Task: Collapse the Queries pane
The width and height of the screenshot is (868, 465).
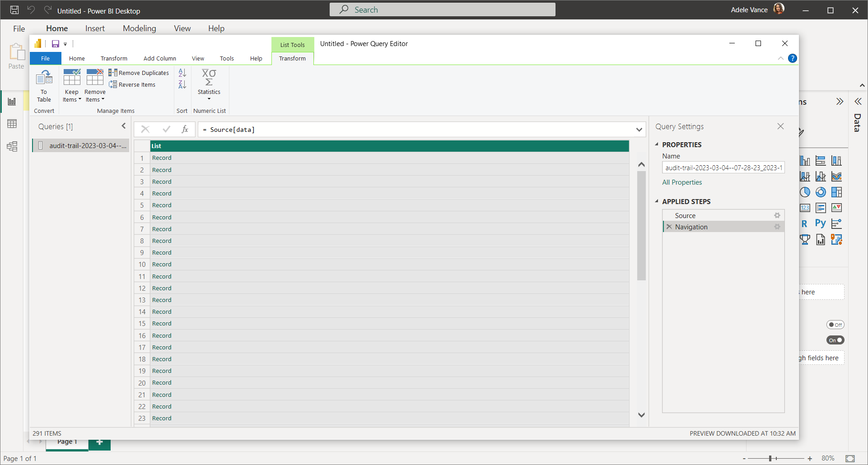Action: (x=124, y=126)
